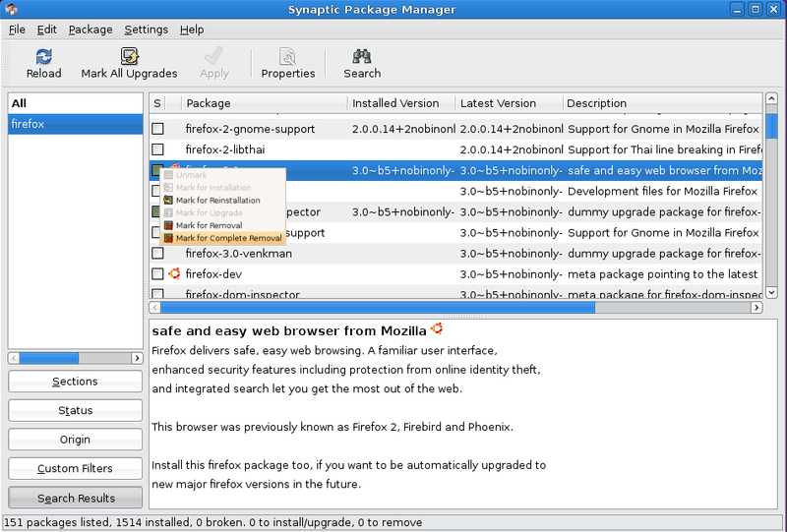
Task: Open the Settings menu
Action: click(x=146, y=30)
